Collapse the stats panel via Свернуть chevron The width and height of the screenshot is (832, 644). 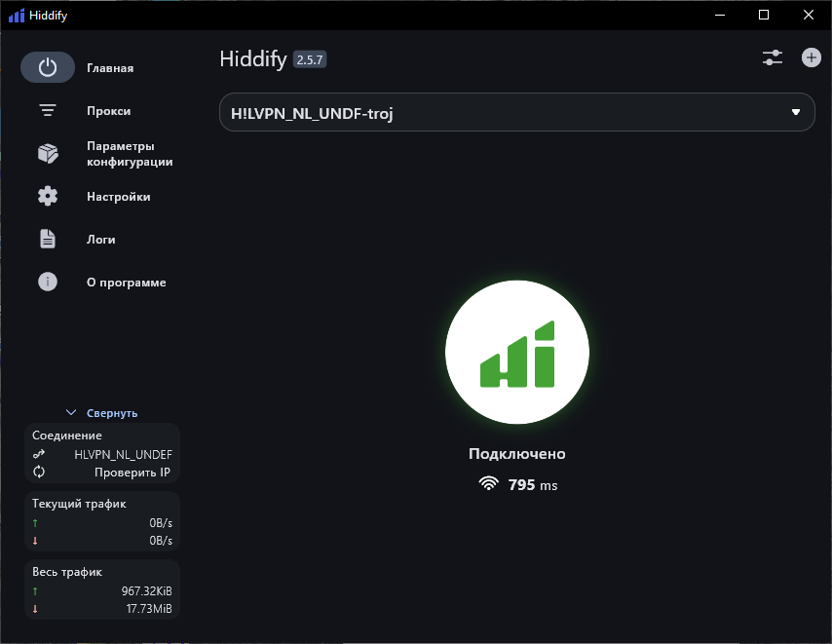tap(71, 412)
